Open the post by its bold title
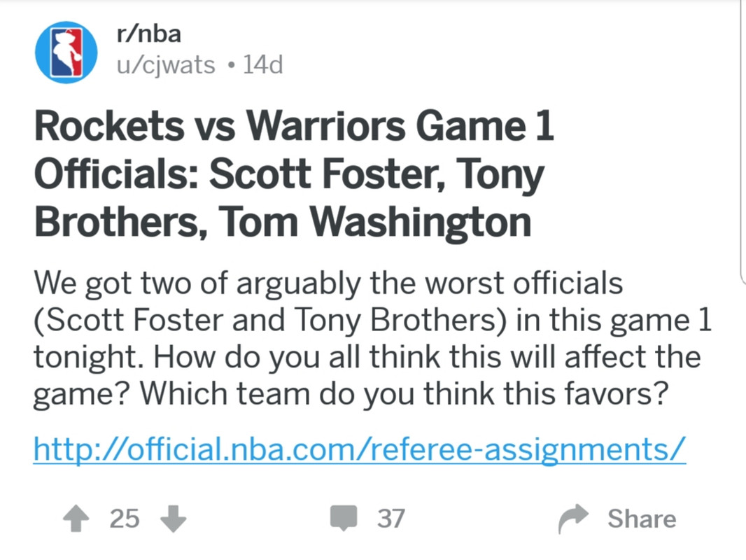The width and height of the screenshot is (746, 560). (294, 174)
